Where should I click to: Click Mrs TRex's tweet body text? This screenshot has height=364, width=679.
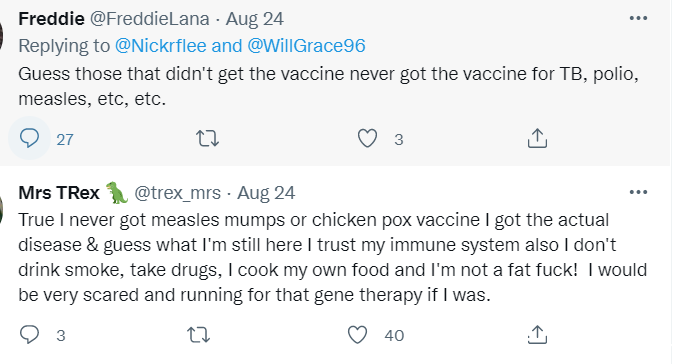point(333,257)
